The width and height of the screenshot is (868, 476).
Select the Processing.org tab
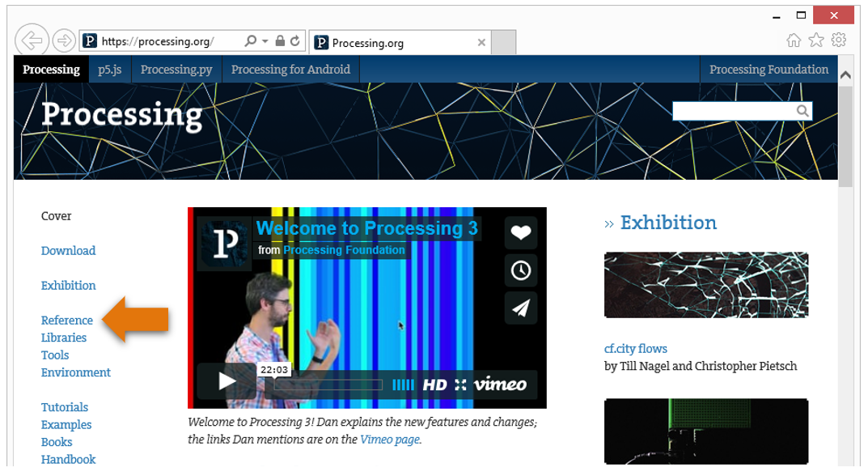(400, 42)
